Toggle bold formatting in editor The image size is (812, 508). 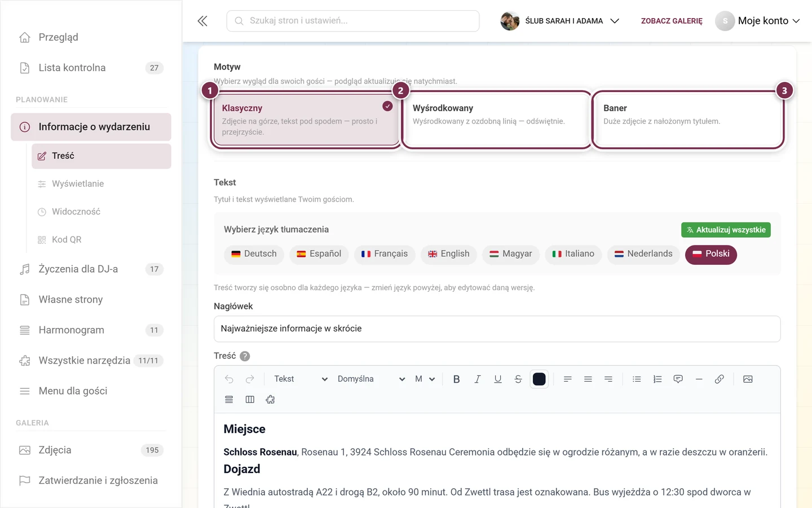(x=457, y=379)
